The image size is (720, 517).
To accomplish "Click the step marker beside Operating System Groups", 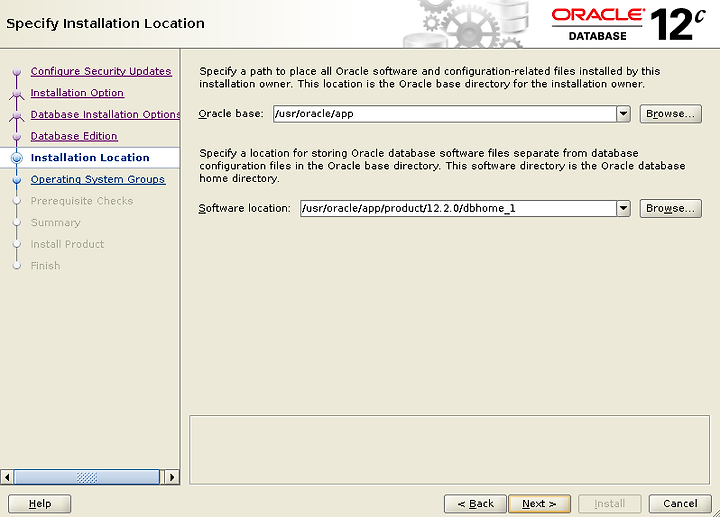I will click(x=17, y=180).
